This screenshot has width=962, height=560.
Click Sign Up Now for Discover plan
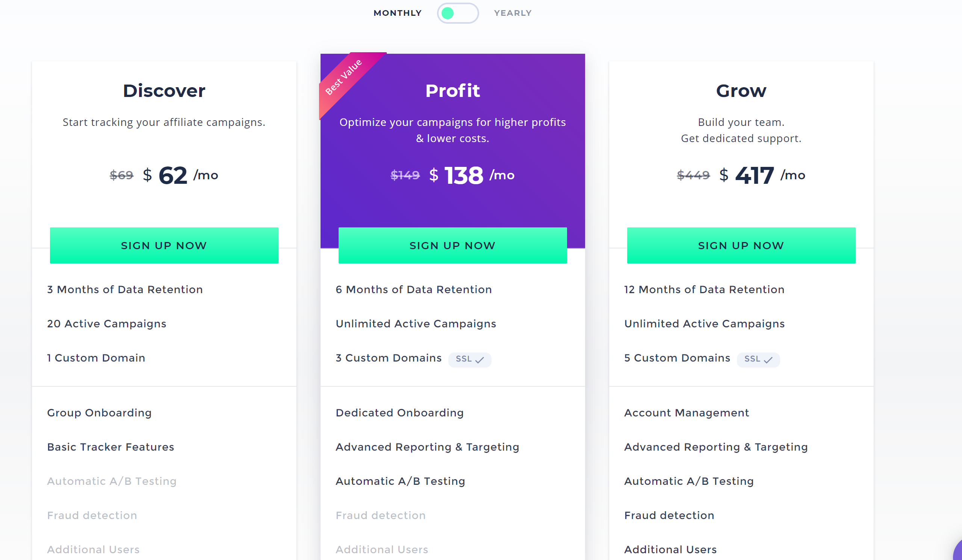click(x=164, y=245)
